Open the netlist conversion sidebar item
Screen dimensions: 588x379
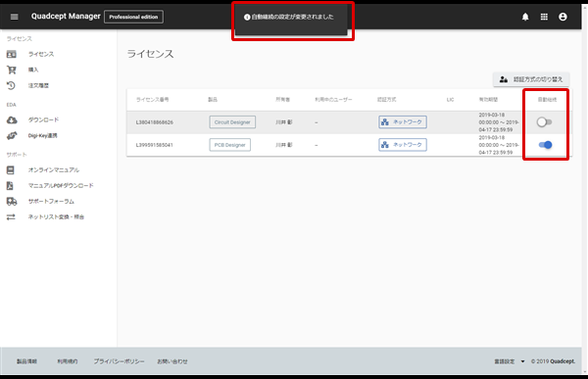[56, 217]
